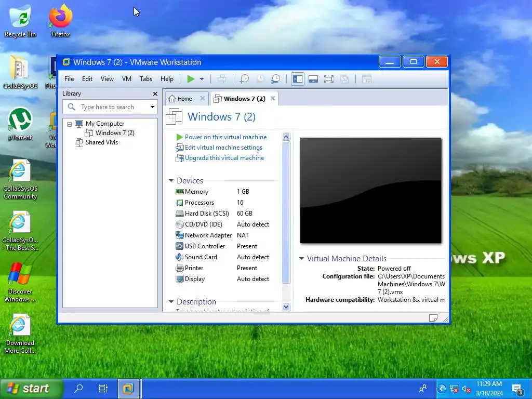This screenshot has width=532, height=399.
Task: Open the library search filter dropdown
Action: click(152, 107)
